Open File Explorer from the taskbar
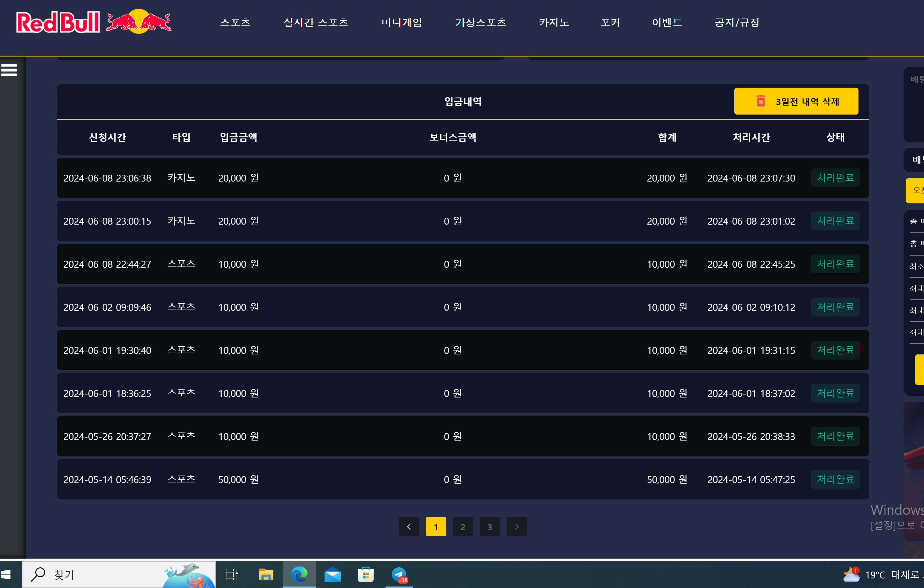Screen dimensions: 924x588 pos(266,574)
